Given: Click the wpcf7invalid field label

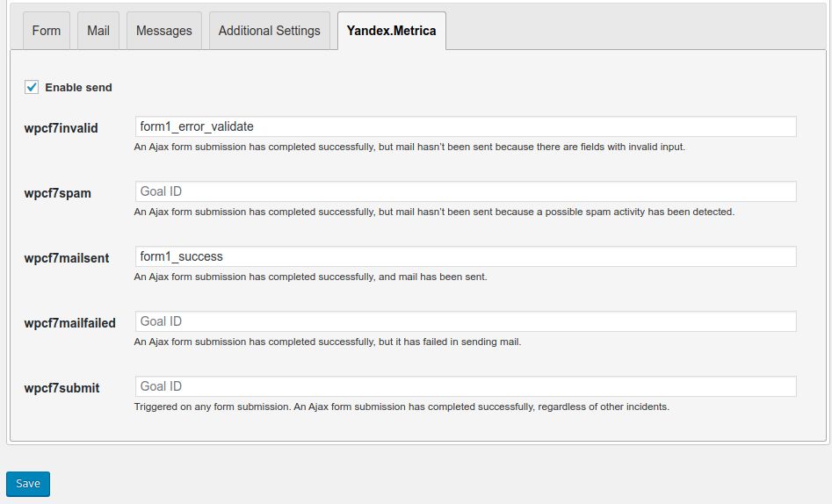Looking at the screenshot, I should point(61,128).
